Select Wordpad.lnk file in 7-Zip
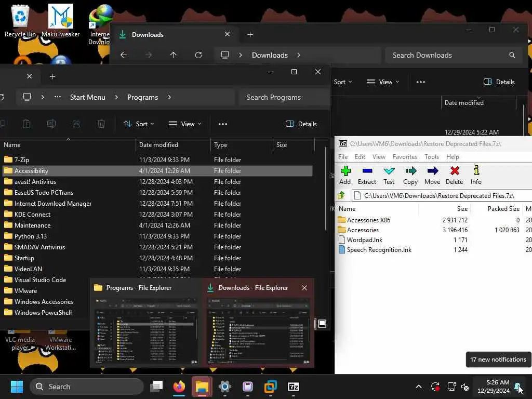The height and width of the screenshot is (399, 532). coord(364,240)
